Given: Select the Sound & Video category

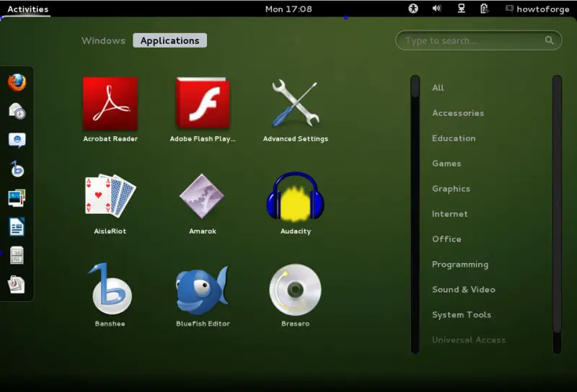Looking at the screenshot, I should click(464, 290).
